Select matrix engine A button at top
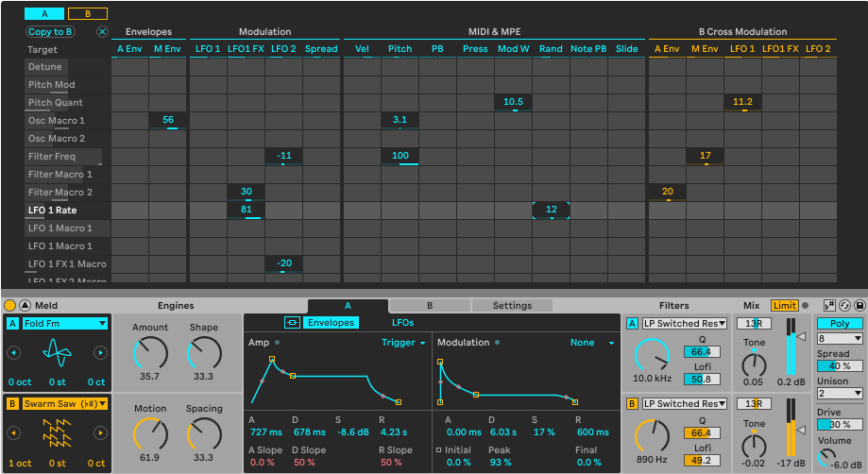Image resolution: width=868 pixels, height=474 pixels. 44,14
